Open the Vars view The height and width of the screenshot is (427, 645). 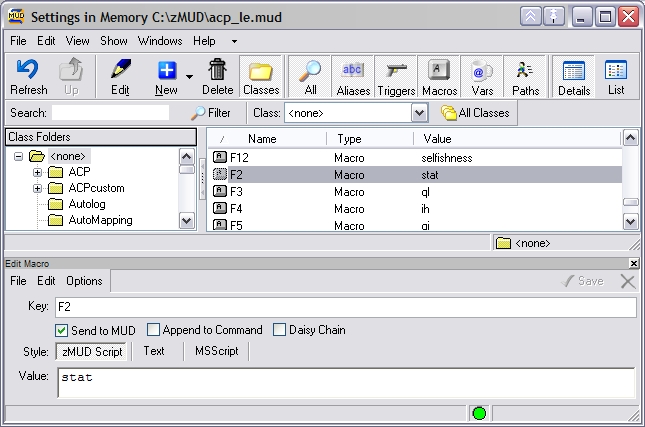tap(483, 77)
